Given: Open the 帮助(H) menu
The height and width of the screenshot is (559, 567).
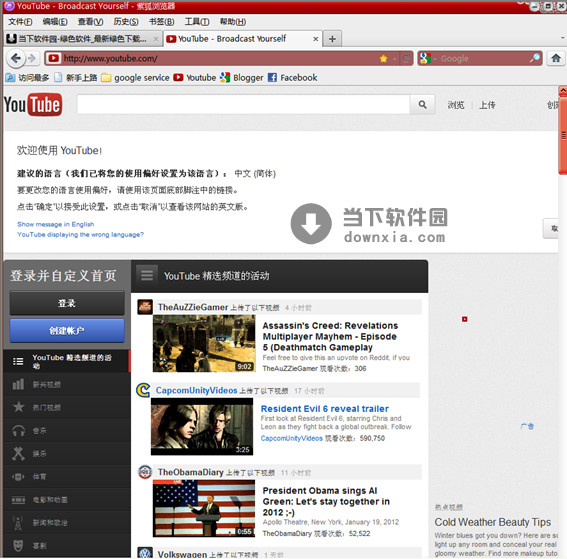Looking at the screenshot, I should coord(233,22).
